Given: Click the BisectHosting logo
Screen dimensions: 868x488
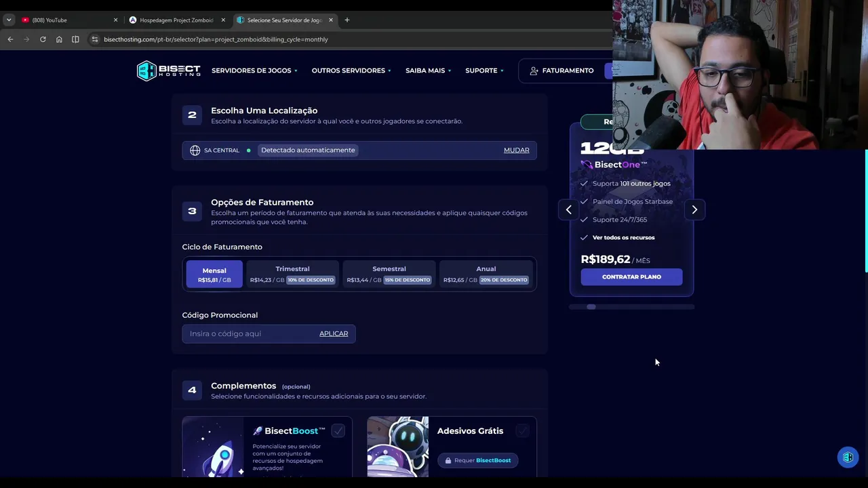Looking at the screenshot, I should coord(169,70).
